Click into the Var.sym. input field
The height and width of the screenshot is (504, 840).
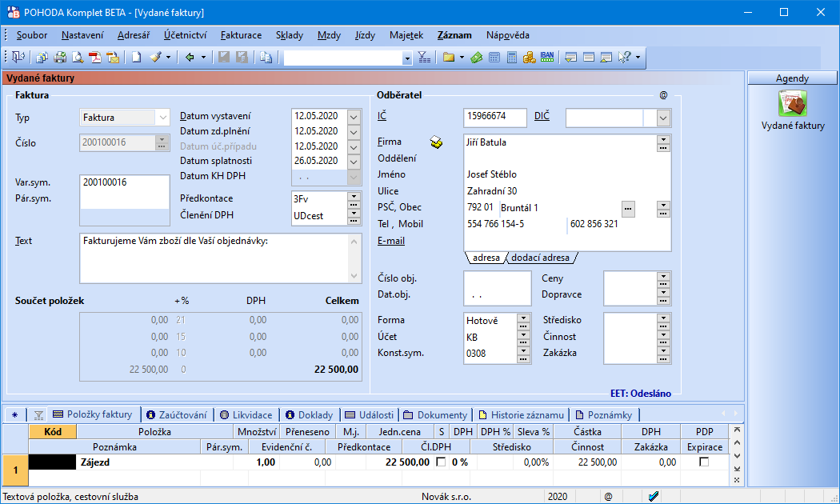click(124, 182)
